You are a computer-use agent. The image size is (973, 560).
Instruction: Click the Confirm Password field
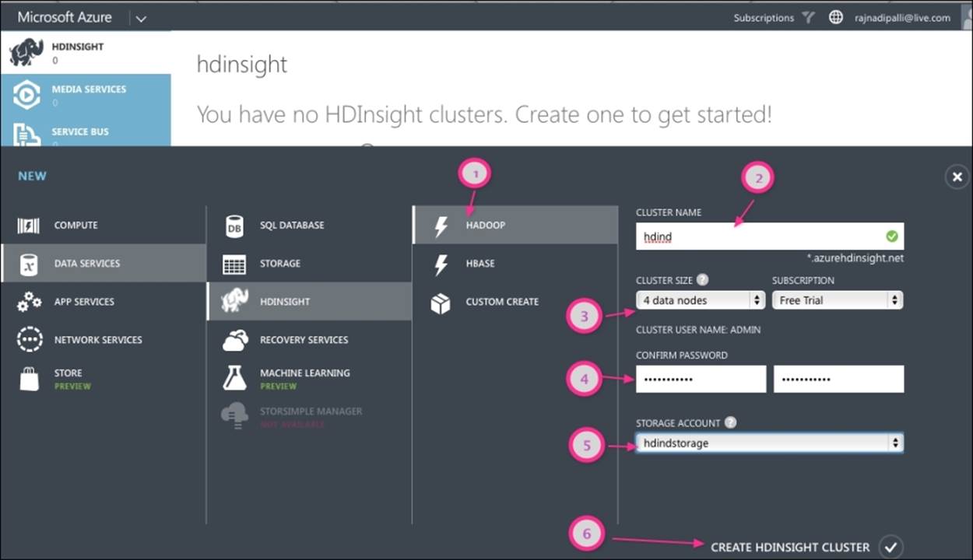pyautogui.click(x=838, y=380)
